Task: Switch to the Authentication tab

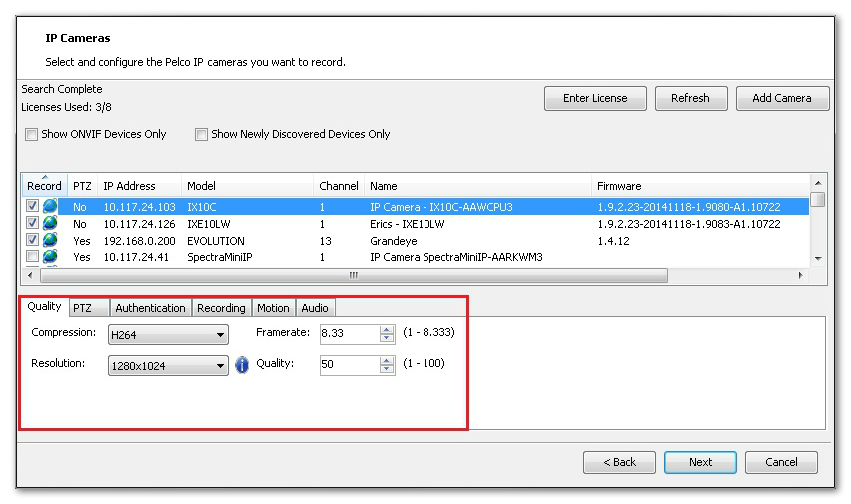Action: 150,308
